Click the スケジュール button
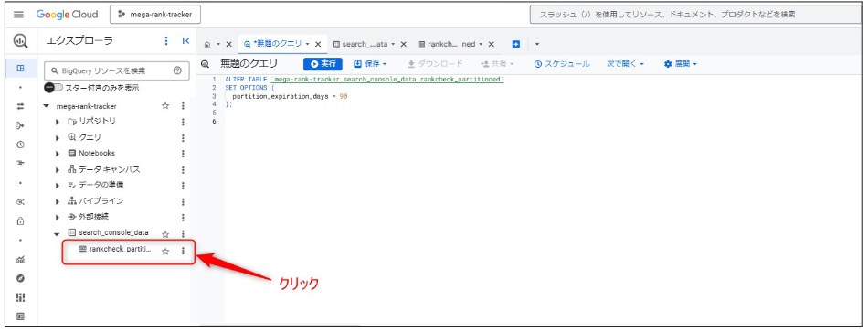Screen dimensions: 868x333 pyautogui.click(x=561, y=64)
